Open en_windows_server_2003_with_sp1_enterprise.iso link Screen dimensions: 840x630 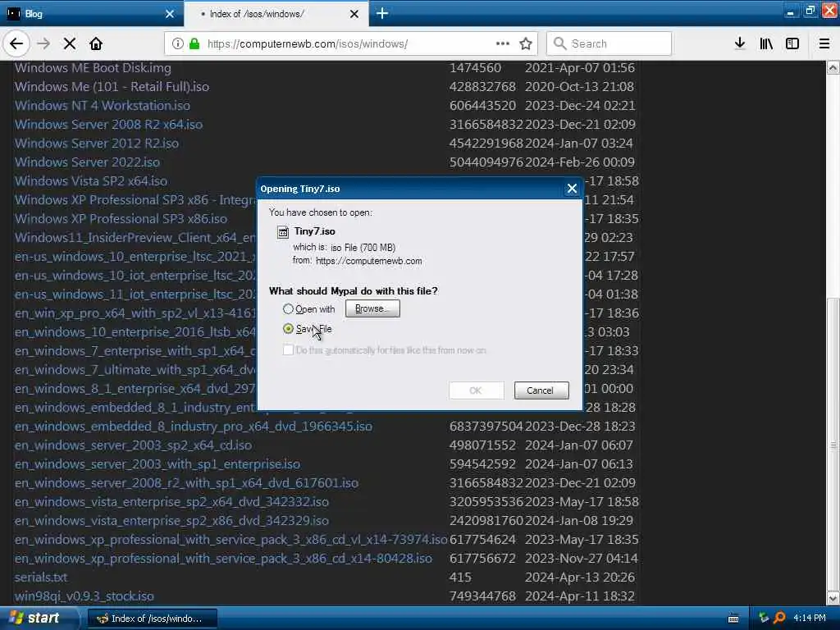tap(157, 464)
